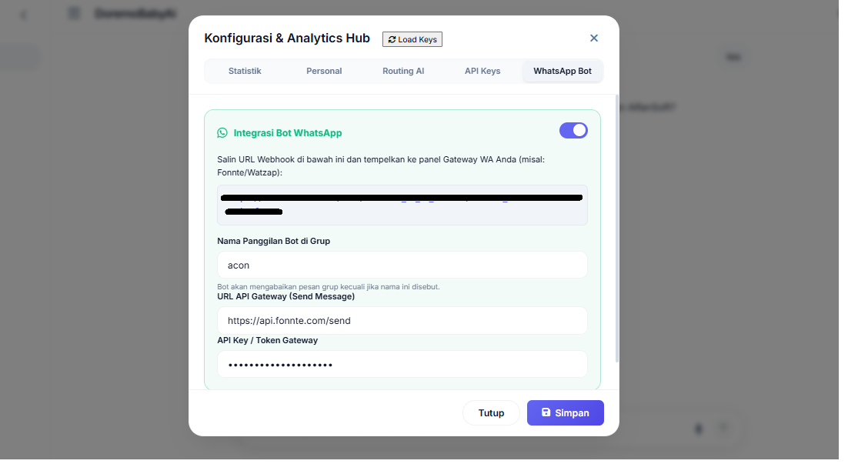Open the Personal tab
The image size is (868, 474).
[x=324, y=71]
